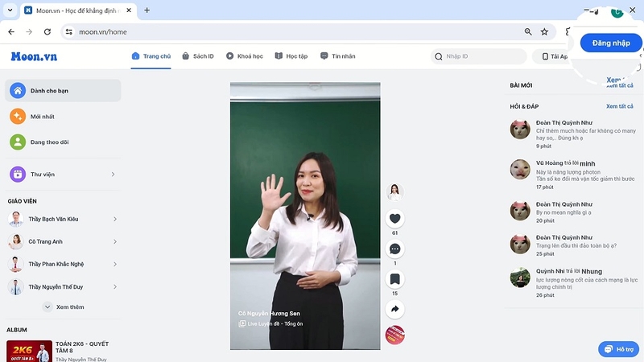Bookmark the video
Viewport: 644px width, 362px height.
(394, 279)
